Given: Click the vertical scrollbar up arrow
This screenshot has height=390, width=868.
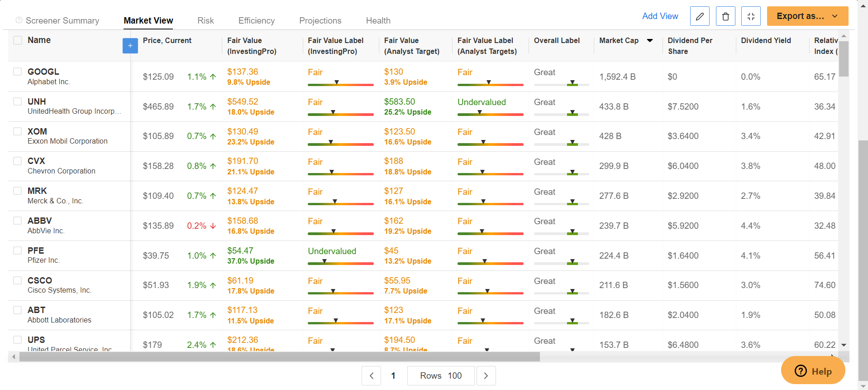Looking at the screenshot, I should [844, 36].
